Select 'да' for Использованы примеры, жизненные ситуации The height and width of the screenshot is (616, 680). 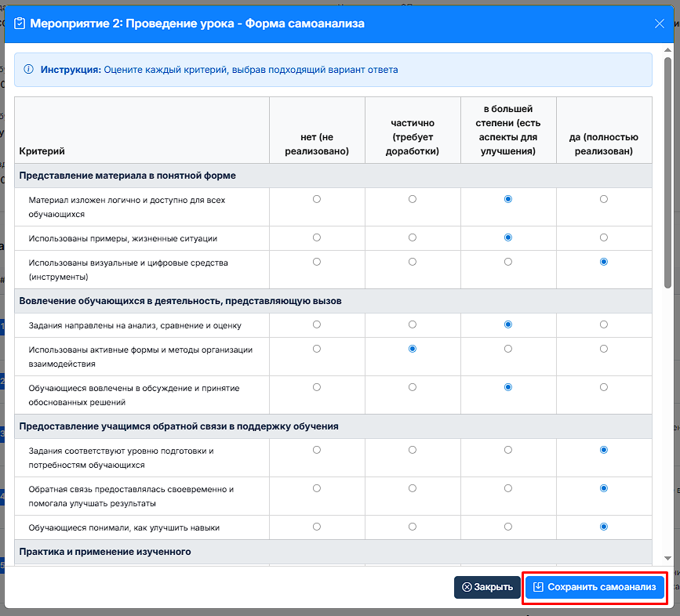pyautogui.click(x=604, y=237)
